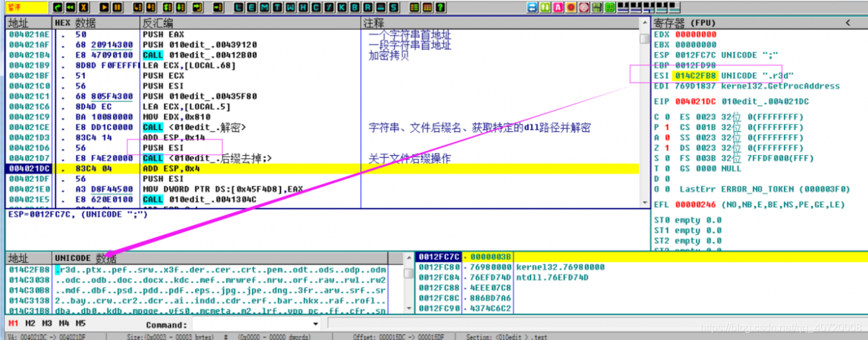Click the Execute till return icon
Screen dimensions: 868x340
[197, 7]
